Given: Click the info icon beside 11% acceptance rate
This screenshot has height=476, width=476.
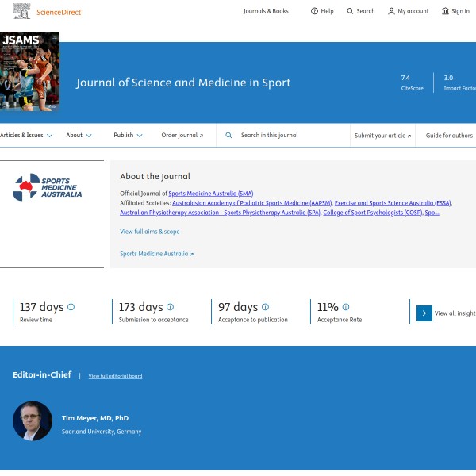Looking at the screenshot, I should 345,307.
